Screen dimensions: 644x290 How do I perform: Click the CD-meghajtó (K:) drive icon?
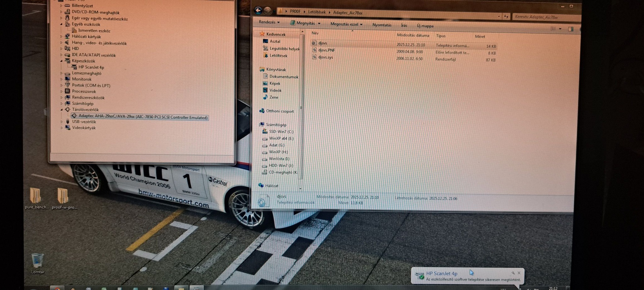point(264,172)
